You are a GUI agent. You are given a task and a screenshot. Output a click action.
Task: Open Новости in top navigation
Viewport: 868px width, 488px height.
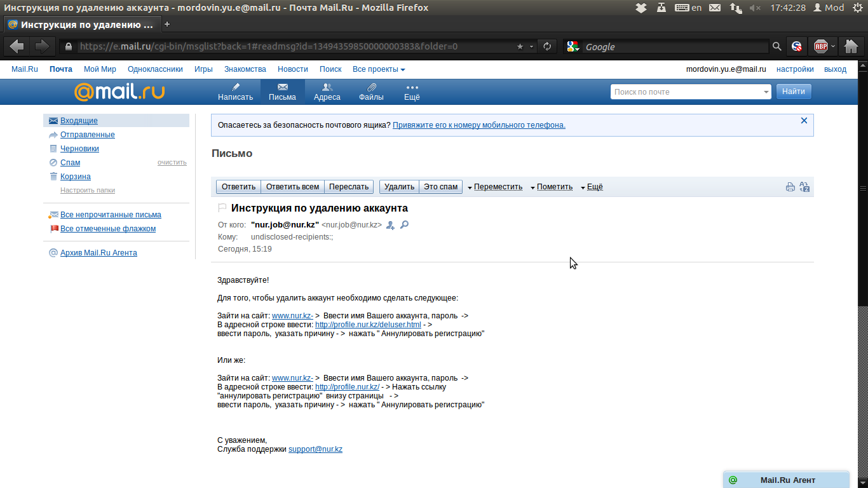[293, 69]
